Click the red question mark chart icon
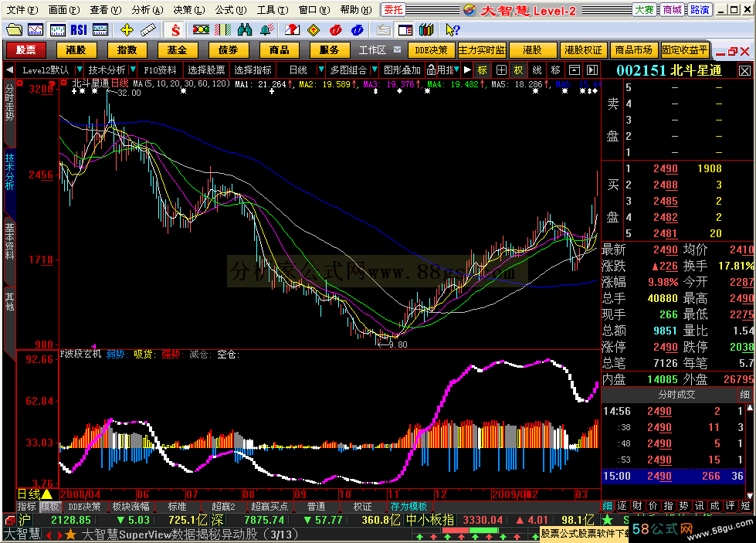Screen dimensions: 756x543 [292, 30]
